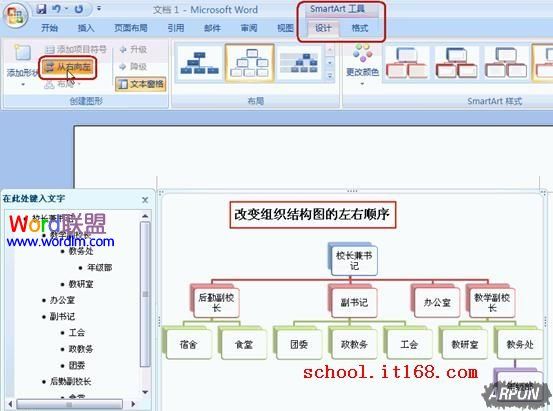This screenshot has height=411, width=553.
Task: Select the 教研室 shape in diagram
Action: pos(464,344)
